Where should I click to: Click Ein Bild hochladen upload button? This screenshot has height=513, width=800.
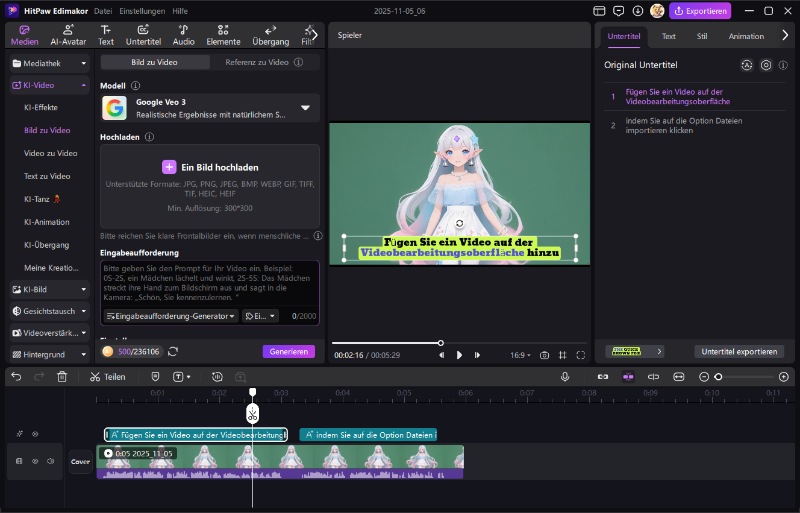(x=210, y=167)
